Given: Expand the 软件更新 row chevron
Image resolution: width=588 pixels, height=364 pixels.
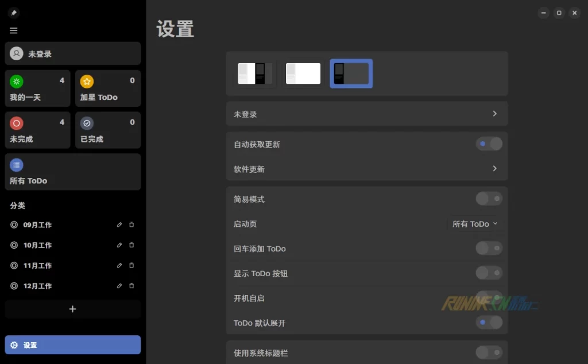Looking at the screenshot, I should coord(494,169).
